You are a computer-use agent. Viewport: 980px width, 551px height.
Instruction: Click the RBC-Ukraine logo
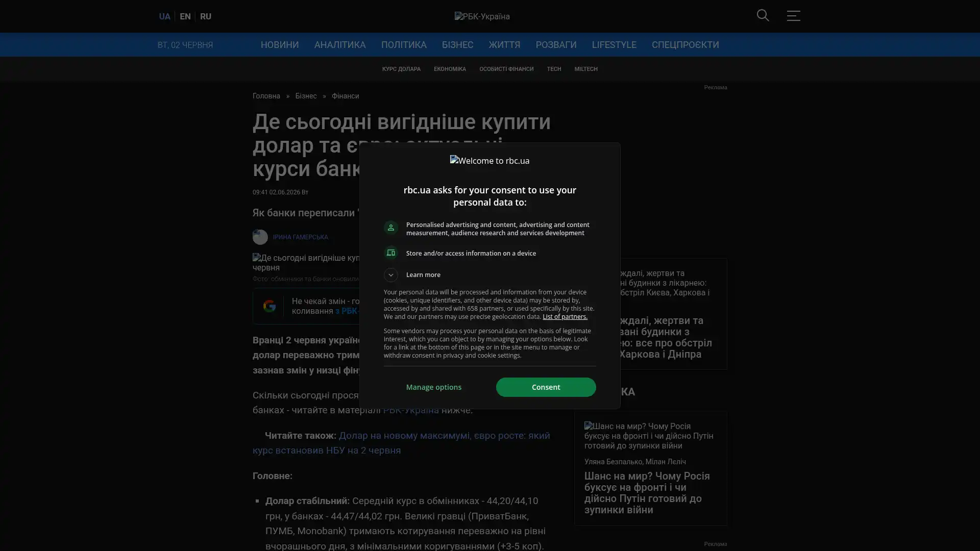482,16
